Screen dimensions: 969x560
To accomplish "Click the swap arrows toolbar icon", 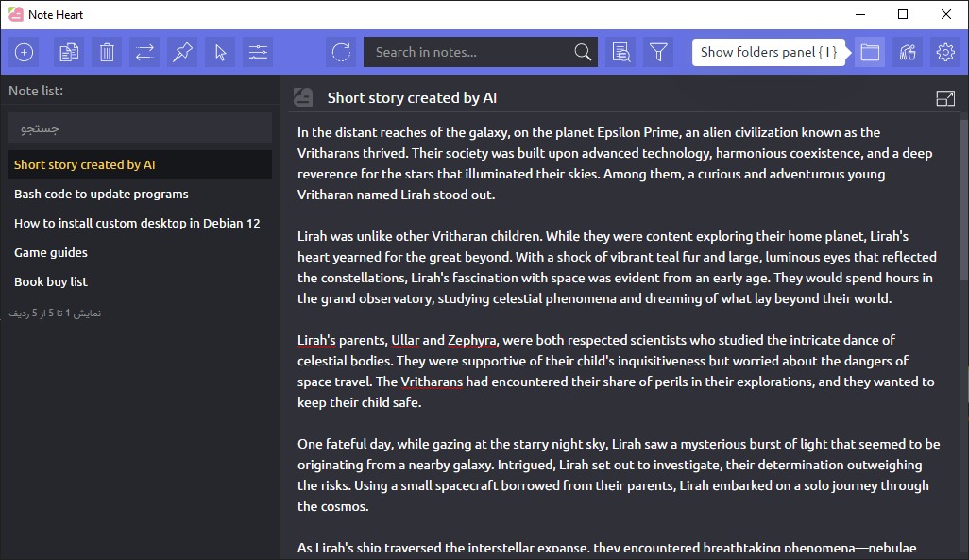I will click(144, 53).
